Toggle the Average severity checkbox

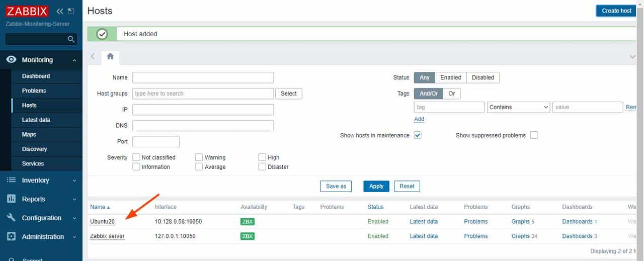(x=199, y=167)
